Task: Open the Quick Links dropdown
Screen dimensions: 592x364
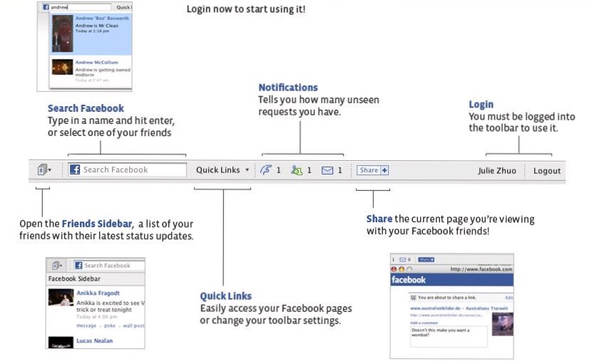Action: pyautogui.click(x=223, y=170)
